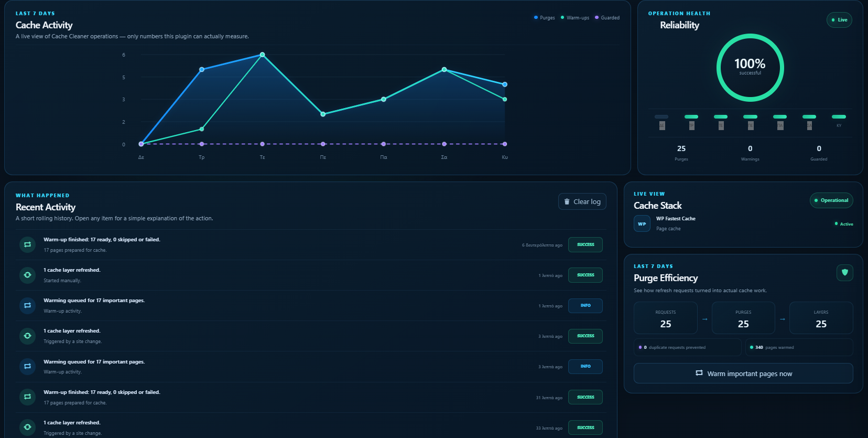Select the refresh icon of the 3 λεπτά ago cache layer entry
868x438 pixels.
click(27, 336)
